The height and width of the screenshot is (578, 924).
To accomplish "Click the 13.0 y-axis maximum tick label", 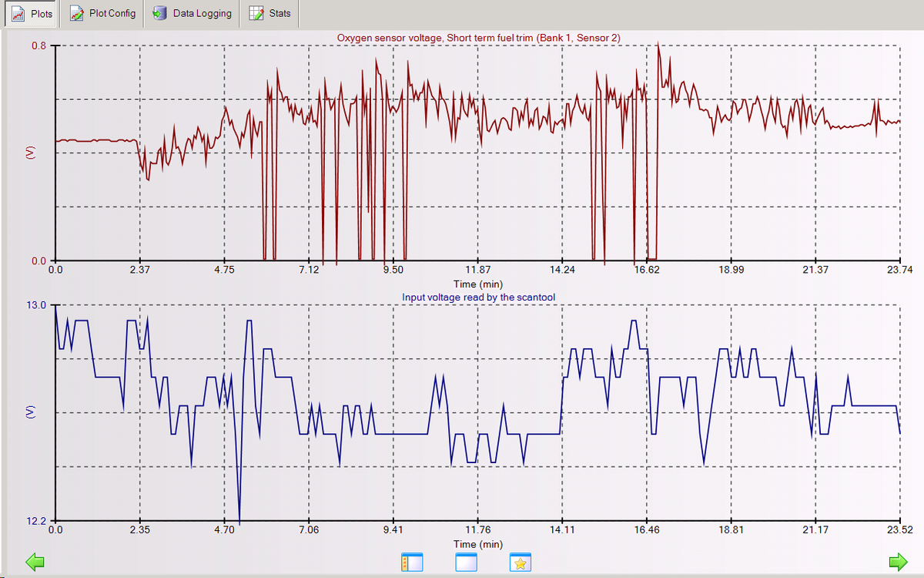I will coord(38,305).
